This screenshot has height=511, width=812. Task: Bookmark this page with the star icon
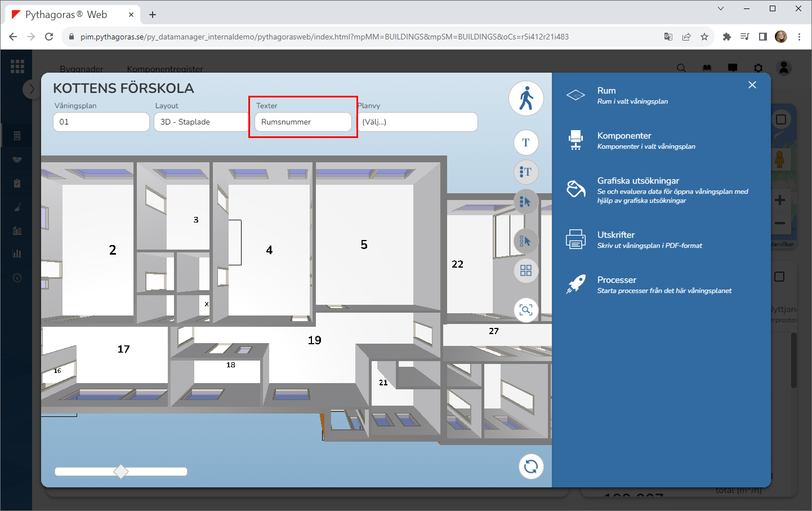704,37
